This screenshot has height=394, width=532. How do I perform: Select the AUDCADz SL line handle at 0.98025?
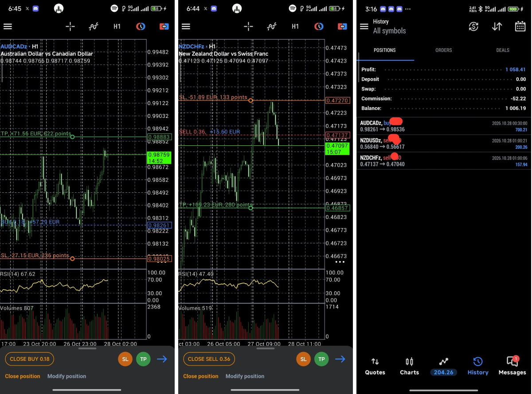(72, 259)
